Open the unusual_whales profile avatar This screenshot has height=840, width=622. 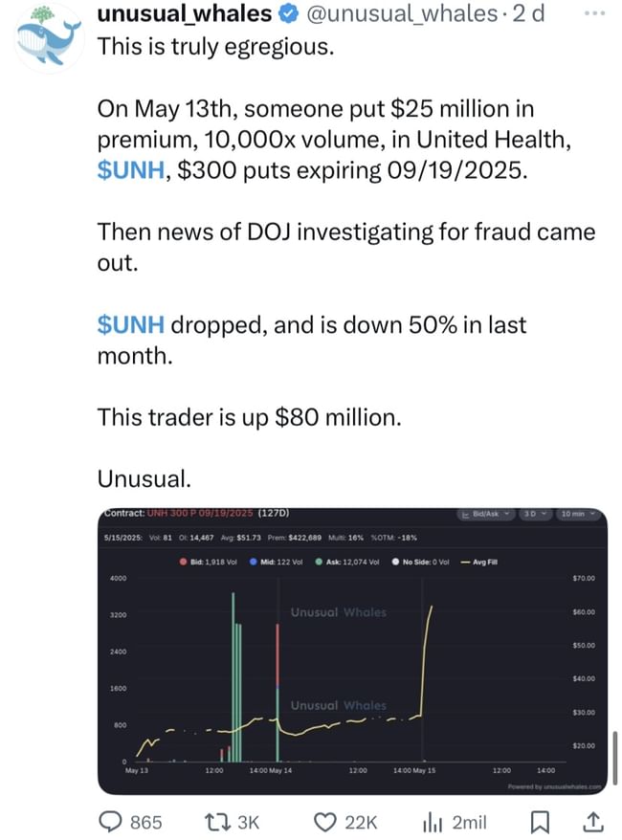pyautogui.click(x=51, y=36)
